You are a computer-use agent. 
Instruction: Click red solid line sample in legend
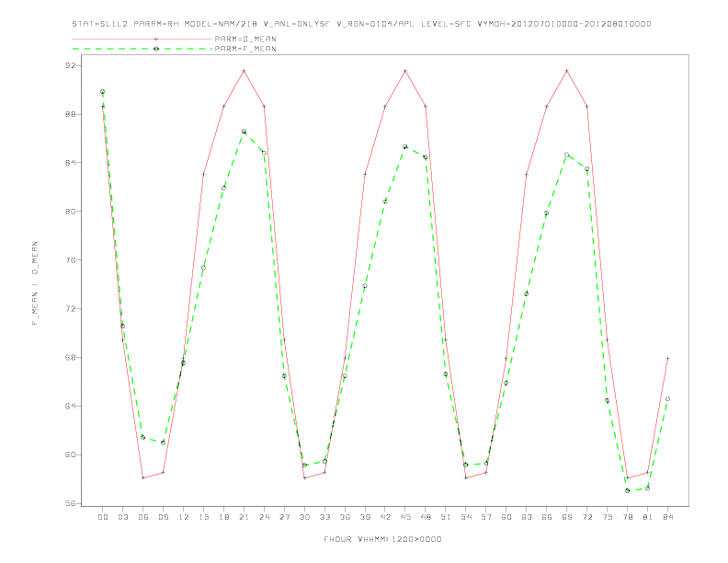pyautogui.click(x=142, y=39)
